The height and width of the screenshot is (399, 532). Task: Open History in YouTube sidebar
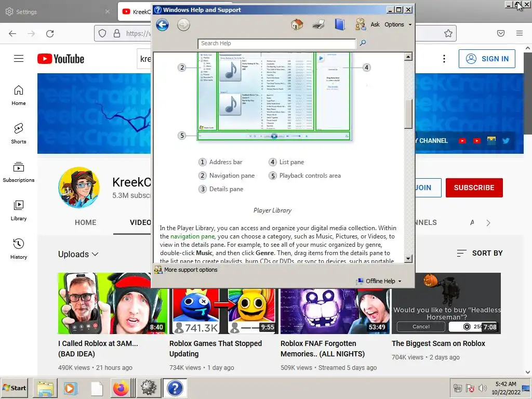click(19, 249)
